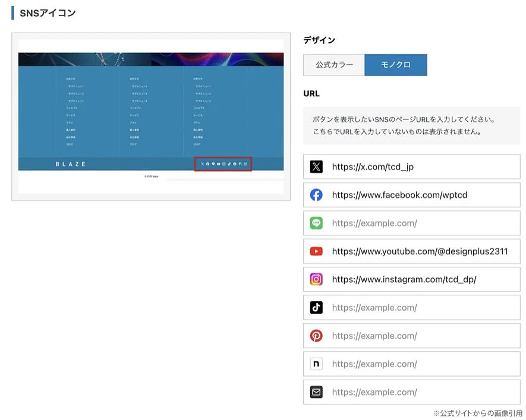Click the Pinterest icon
This screenshot has width=526, height=420.
click(x=316, y=336)
